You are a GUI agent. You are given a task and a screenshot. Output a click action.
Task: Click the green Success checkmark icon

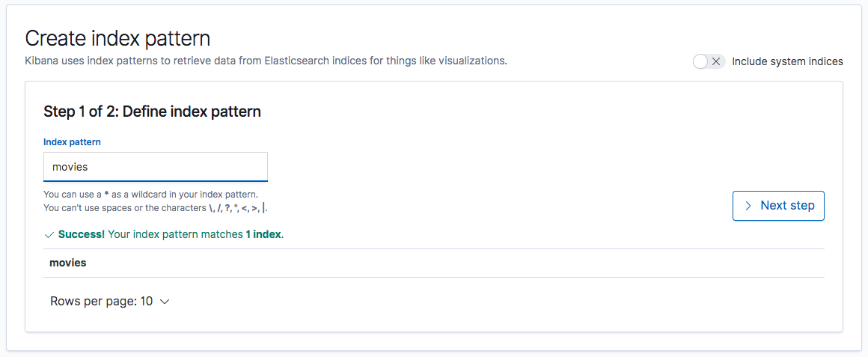coord(49,235)
